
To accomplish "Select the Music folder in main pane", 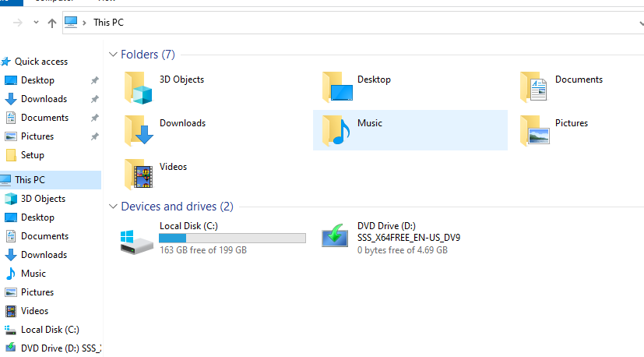I will pyautogui.click(x=336, y=129).
